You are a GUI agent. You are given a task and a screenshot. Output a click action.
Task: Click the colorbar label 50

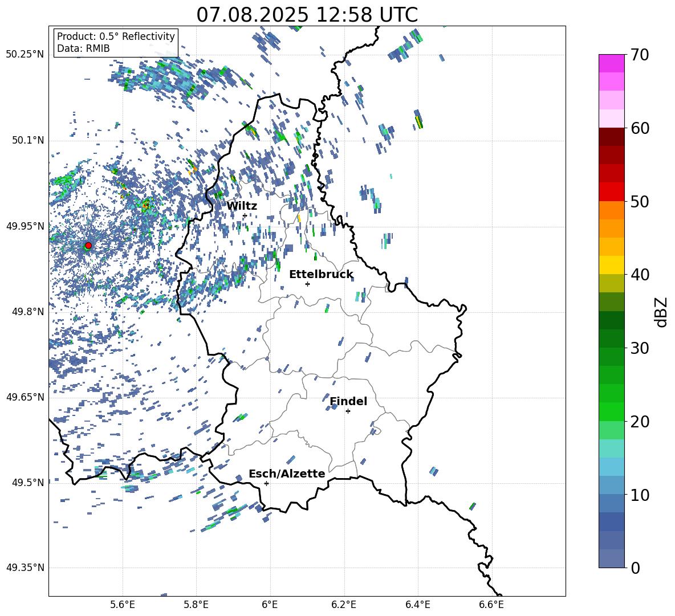[640, 202]
